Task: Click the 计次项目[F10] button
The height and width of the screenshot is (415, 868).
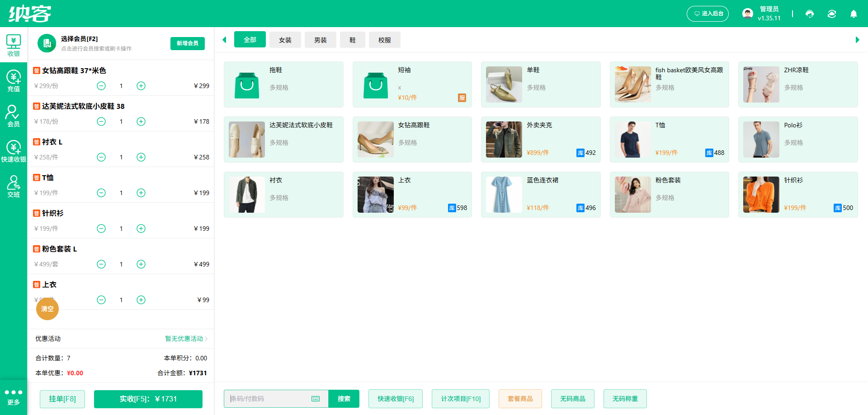Action: click(x=461, y=399)
